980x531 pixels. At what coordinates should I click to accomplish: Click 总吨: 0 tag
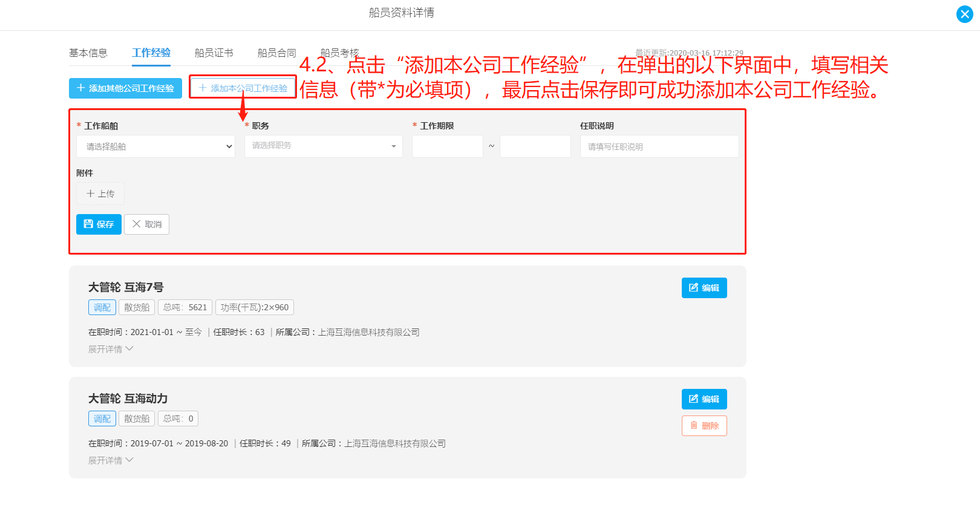tap(178, 419)
